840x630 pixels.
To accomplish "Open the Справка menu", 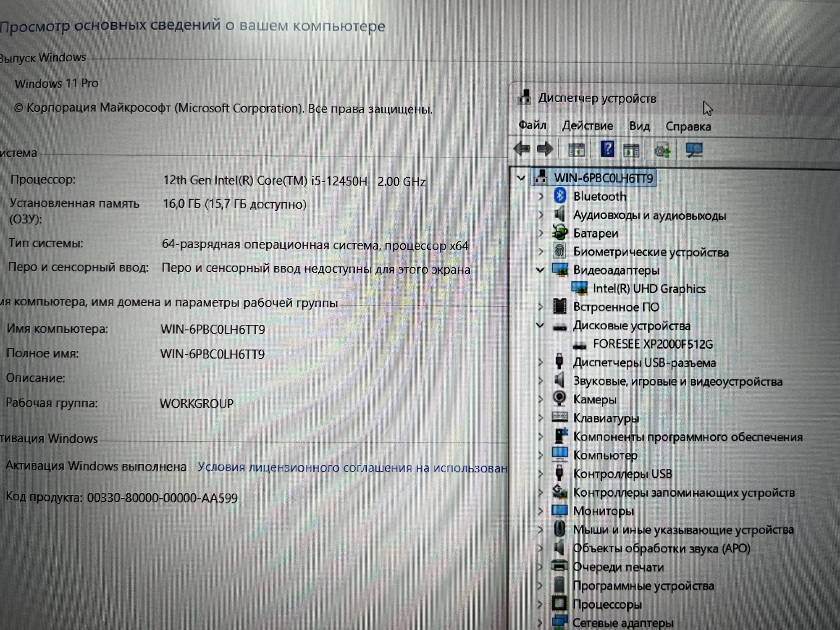I will click(x=688, y=126).
